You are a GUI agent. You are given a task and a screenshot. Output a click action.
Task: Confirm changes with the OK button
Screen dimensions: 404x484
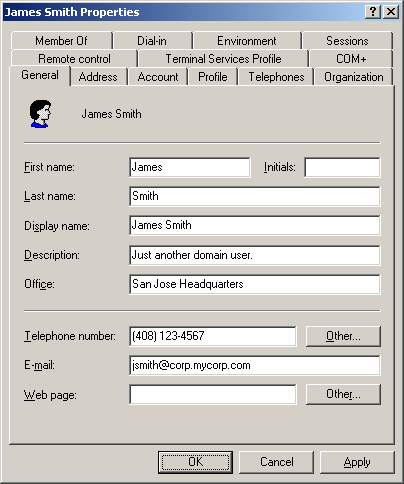click(195, 462)
